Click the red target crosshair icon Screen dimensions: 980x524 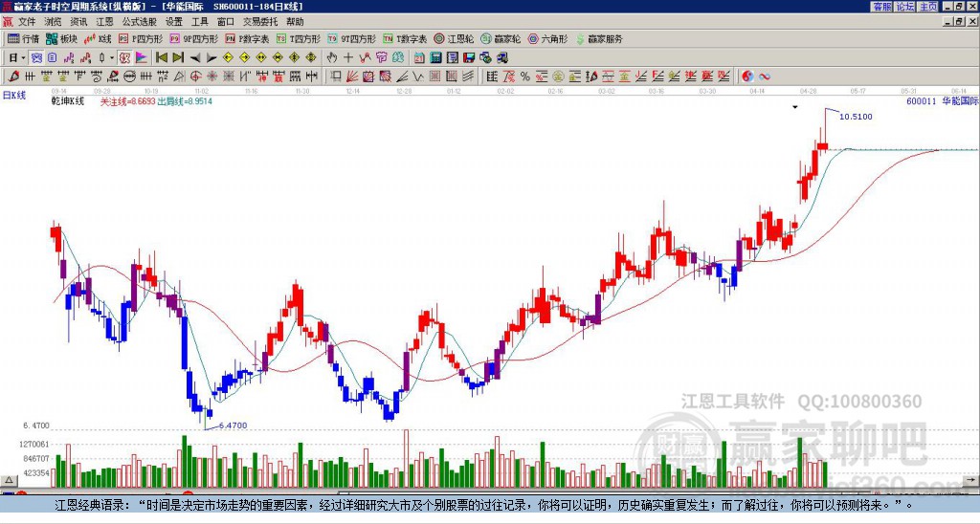195,76
